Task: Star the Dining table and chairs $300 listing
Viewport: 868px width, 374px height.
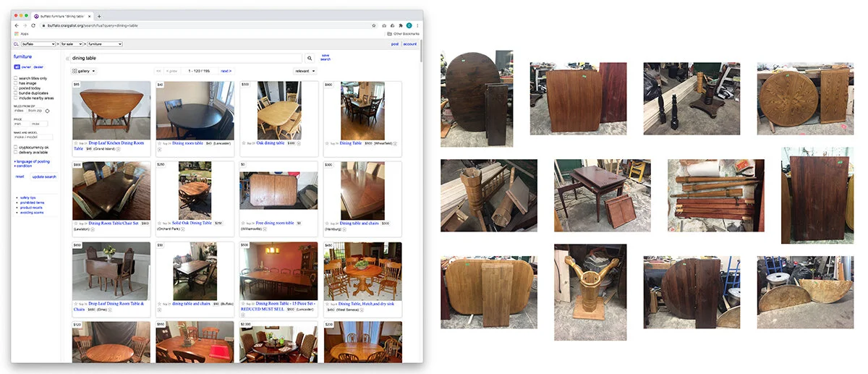Action: coord(327,223)
